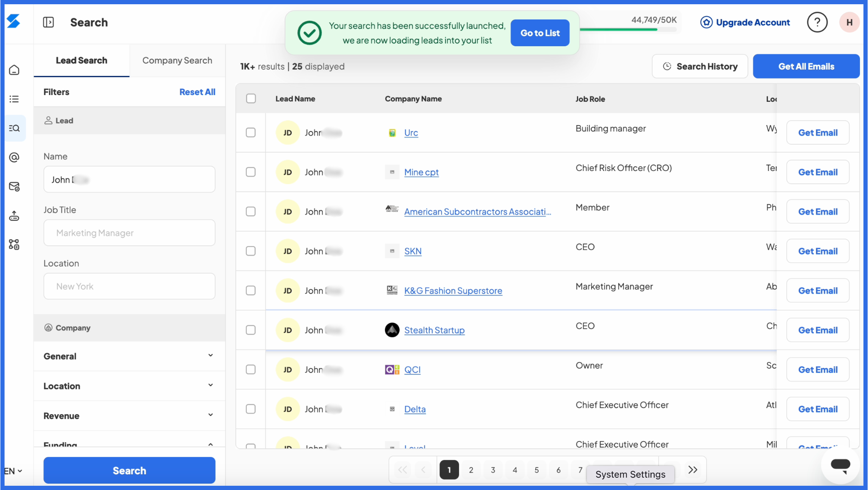
Task: Open the user profile avatar H
Action: point(849,22)
